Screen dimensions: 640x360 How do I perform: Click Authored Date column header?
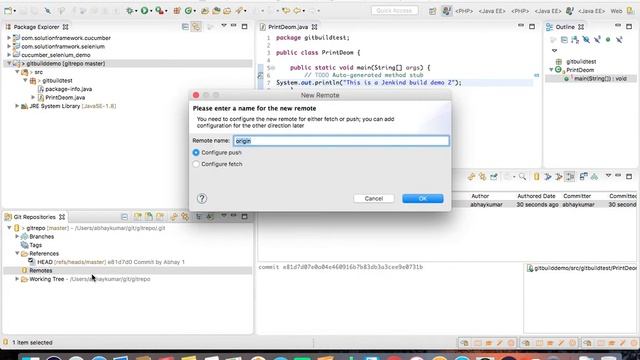(x=536, y=196)
